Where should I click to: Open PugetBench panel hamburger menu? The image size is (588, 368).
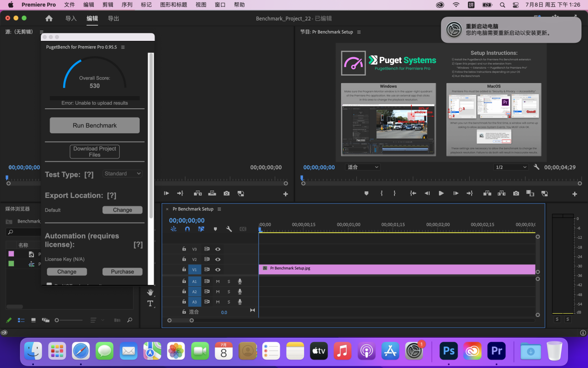pos(123,47)
